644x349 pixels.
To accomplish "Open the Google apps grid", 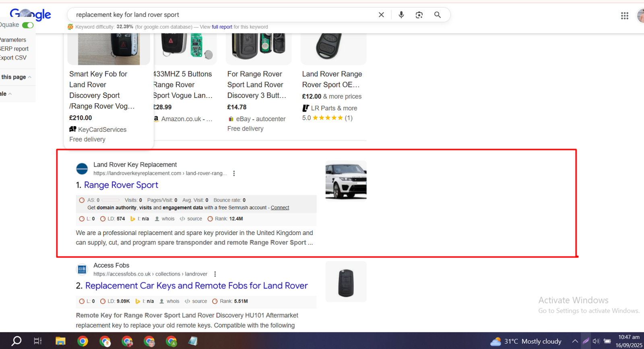I will 624,16.
